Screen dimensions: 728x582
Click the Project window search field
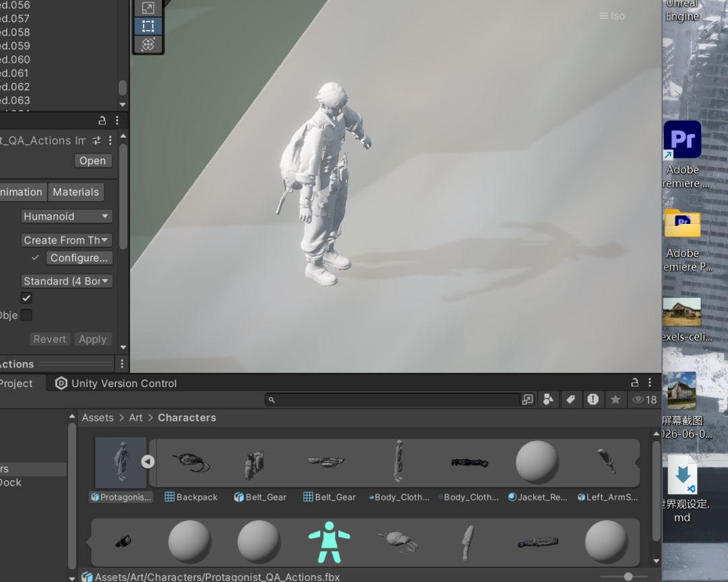click(x=393, y=399)
